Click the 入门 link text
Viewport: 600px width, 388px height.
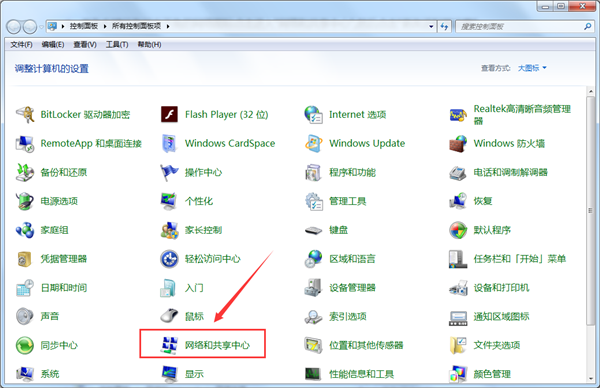[194, 288]
